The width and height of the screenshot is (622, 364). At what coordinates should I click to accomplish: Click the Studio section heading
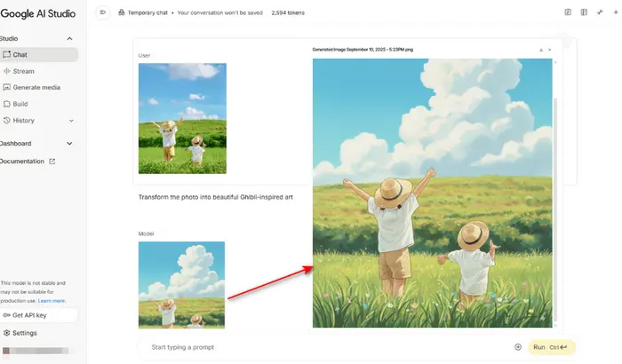point(9,38)
